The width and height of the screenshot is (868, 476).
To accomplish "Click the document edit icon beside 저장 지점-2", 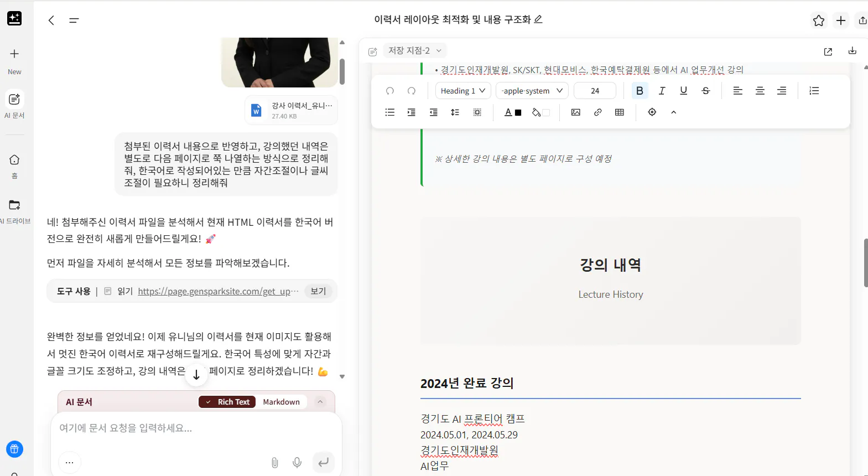I will tap(373, 51).
